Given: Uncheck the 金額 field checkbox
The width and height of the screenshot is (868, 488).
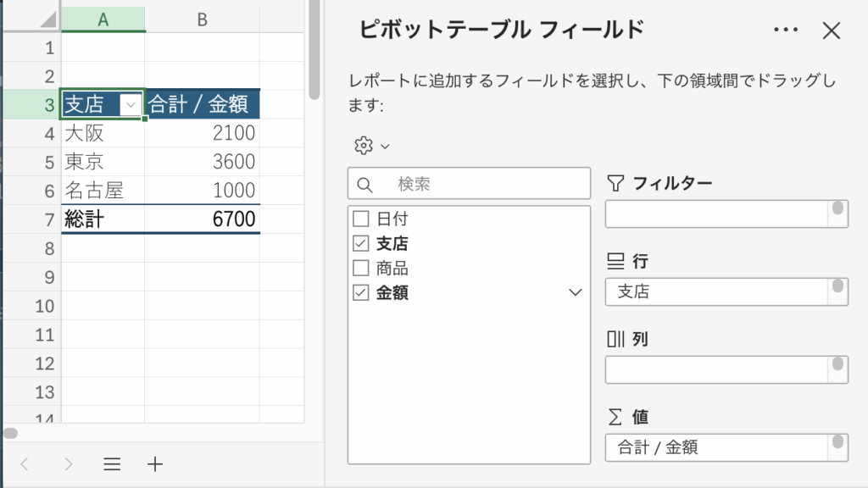Looking at the screenshot, I should click(x=360, y=293).
